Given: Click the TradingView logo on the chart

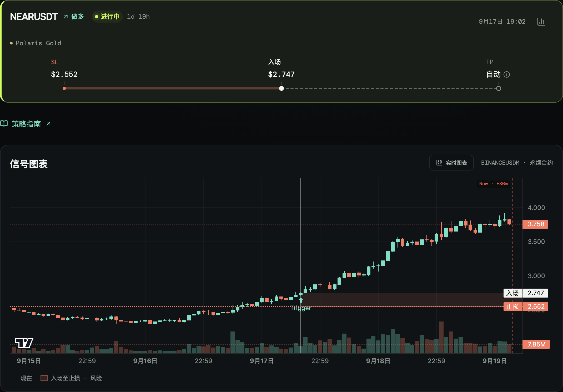Looking at the screenshot, I should (24, 343).
